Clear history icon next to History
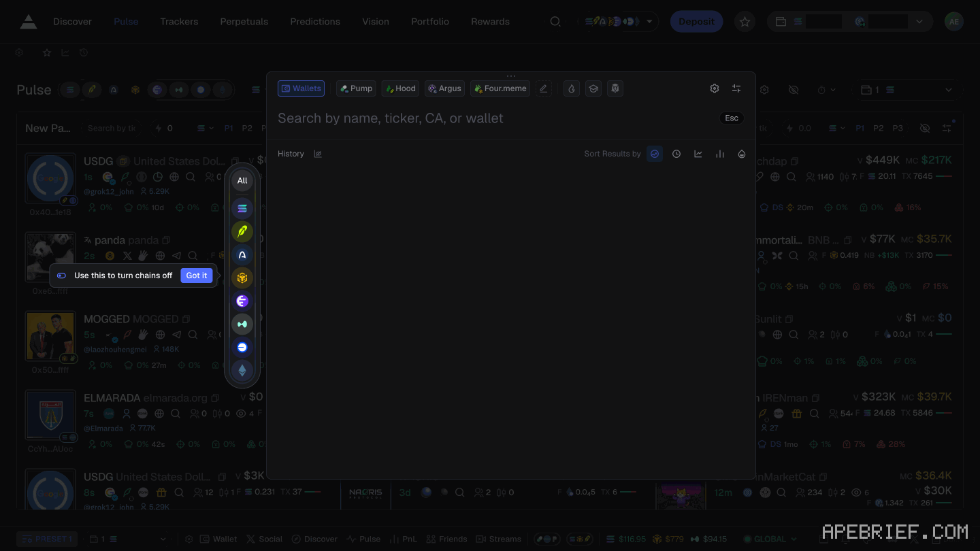 point(318,154)
